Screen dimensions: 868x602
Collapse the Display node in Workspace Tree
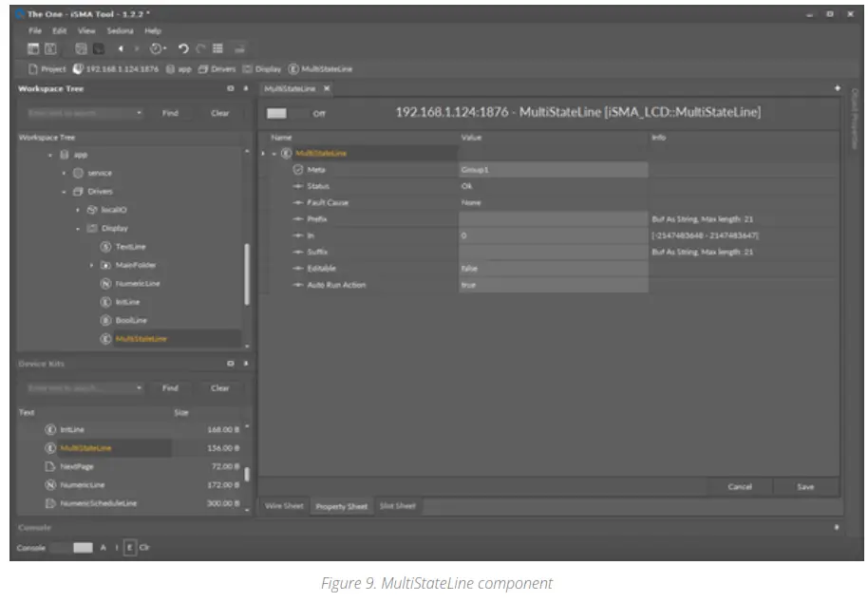80,229
